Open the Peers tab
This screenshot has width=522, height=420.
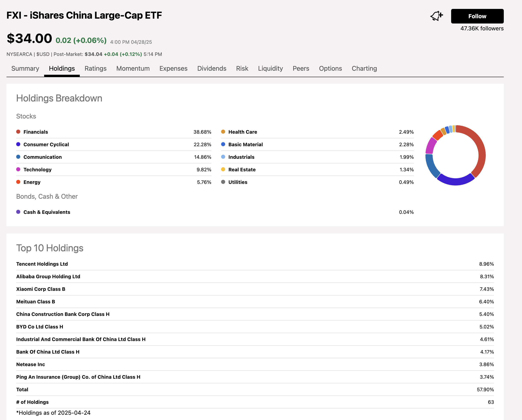pyautogui.click(x=301, y=68)
